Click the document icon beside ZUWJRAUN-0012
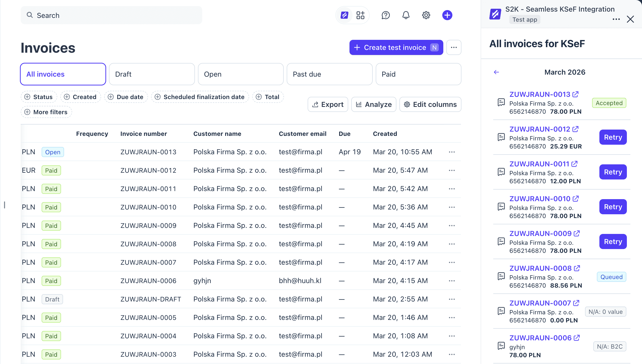This screenshot has width=642, height=364. point(501,137)
